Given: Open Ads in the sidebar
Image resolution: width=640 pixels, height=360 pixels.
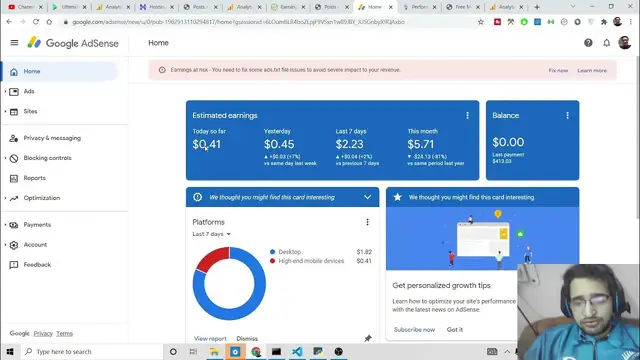Looking at the screenshot, I should point(29,91).
